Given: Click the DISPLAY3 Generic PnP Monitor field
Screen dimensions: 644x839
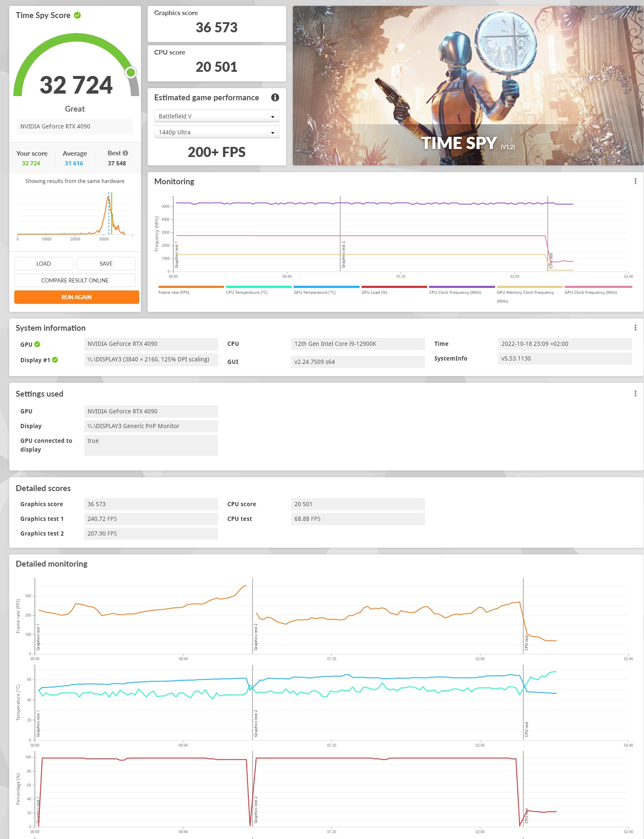Looking at the screenshot, I should (x=151, y=426).
